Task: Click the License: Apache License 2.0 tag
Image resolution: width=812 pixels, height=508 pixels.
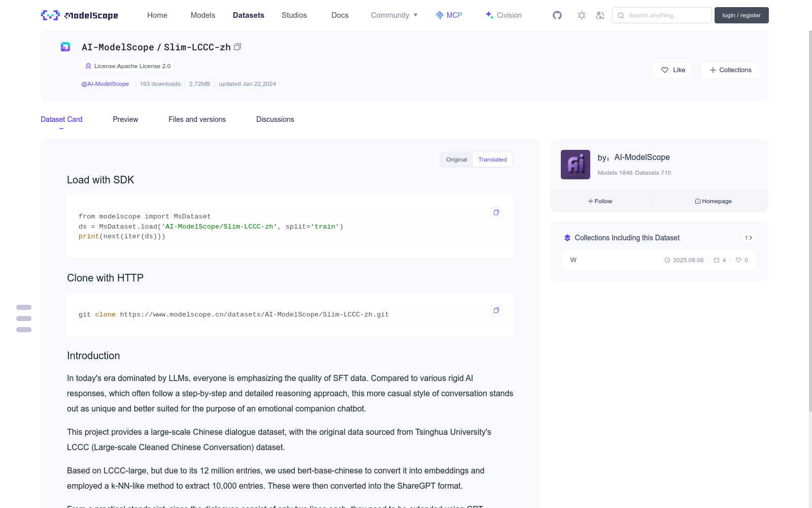Action: 127,66
